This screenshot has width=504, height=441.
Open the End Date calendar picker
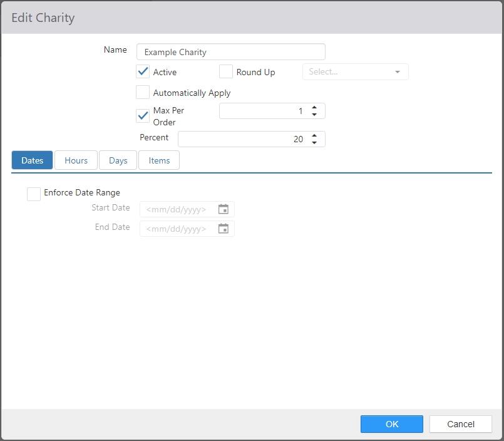(x=224, y=229)
